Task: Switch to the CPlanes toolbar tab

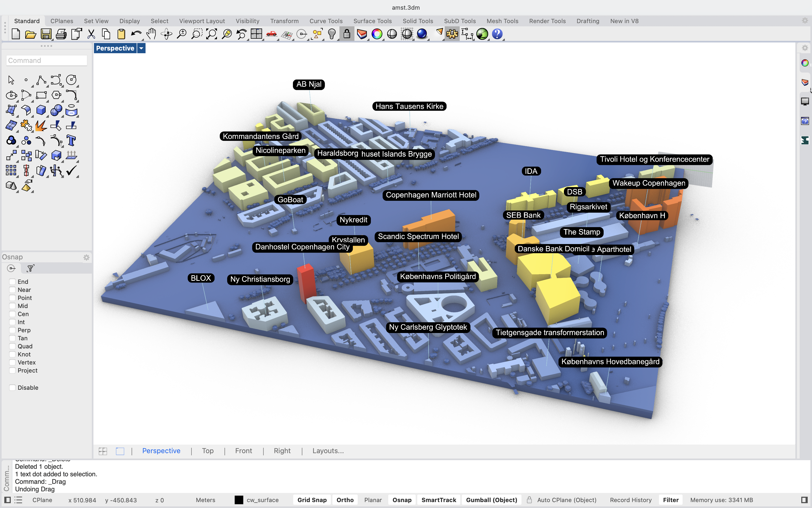Action: tap(62, 21)
